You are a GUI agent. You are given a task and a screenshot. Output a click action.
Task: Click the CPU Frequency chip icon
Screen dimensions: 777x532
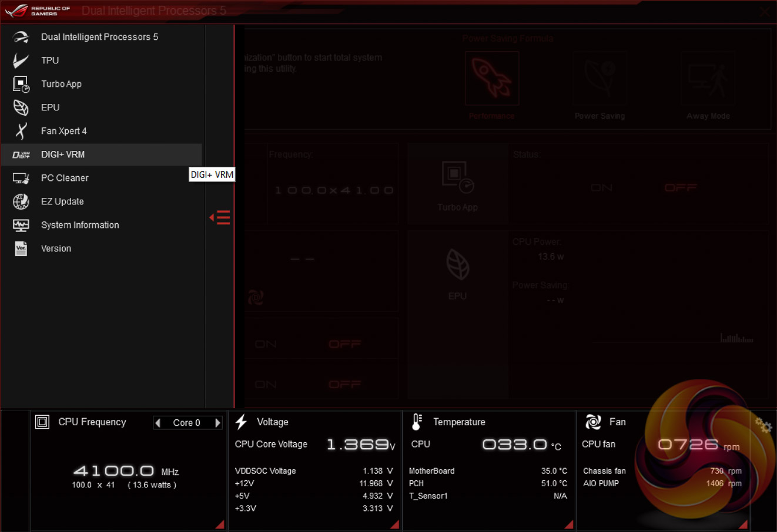pyautogui.click(x=42, y=422)
